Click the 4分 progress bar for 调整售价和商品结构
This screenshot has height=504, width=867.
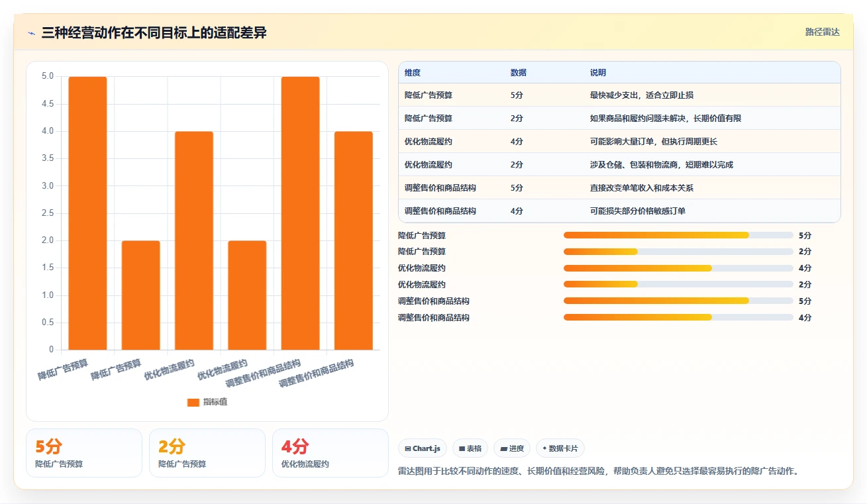(678, 317)
